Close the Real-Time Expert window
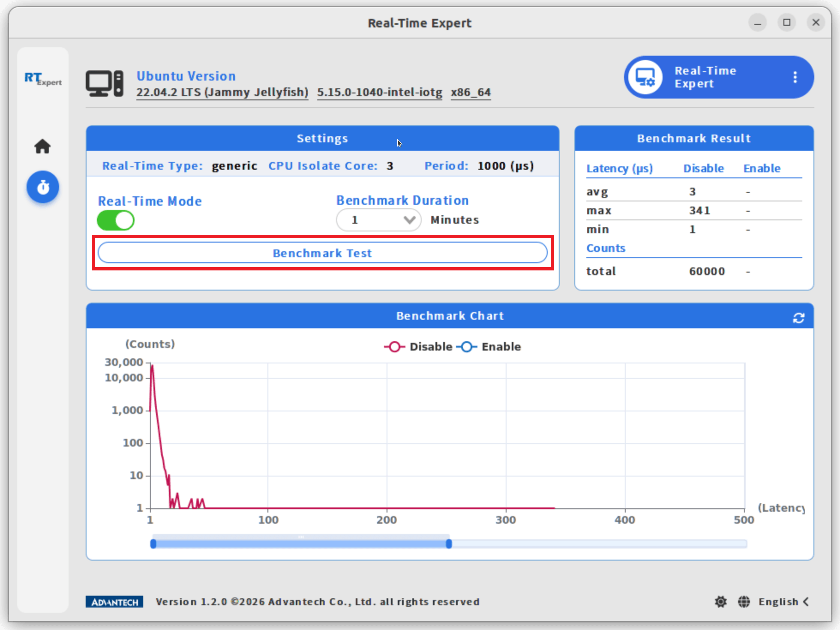The height and width of the screenshot is (630, 840). click(x=816, y=23)
